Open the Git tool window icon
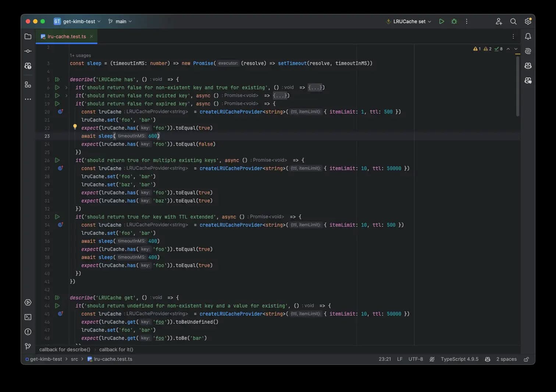This screenshot has height=392, width=556. tap(28, 346)
